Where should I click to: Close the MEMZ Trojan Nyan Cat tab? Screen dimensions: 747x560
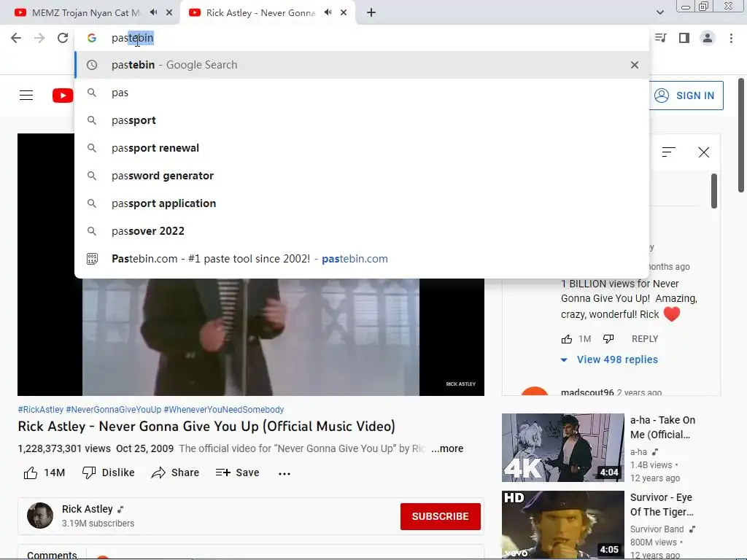[x=169, y=13]
